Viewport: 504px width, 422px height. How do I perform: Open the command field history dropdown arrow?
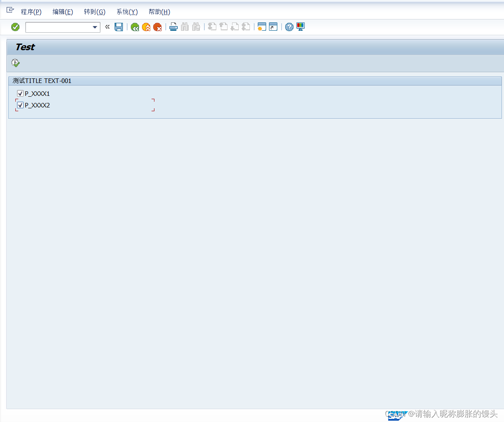[95, 27]
